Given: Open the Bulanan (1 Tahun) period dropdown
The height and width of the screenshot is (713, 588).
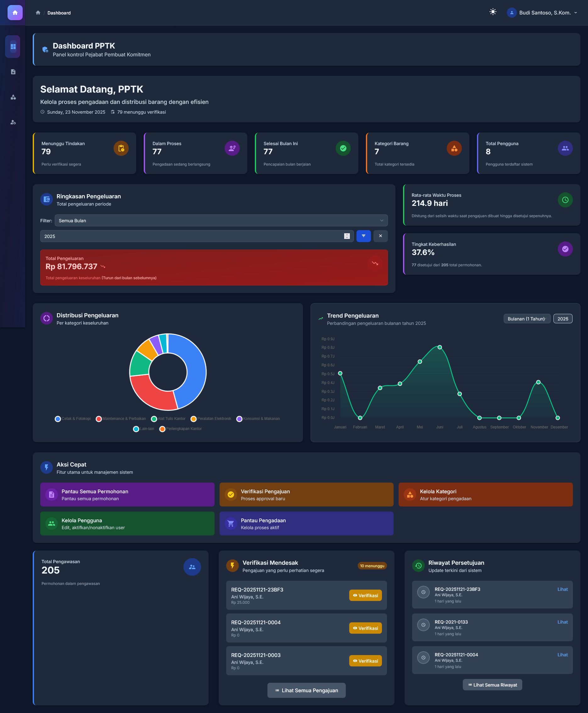Looking at the screenshot, I should coord(526,319).
